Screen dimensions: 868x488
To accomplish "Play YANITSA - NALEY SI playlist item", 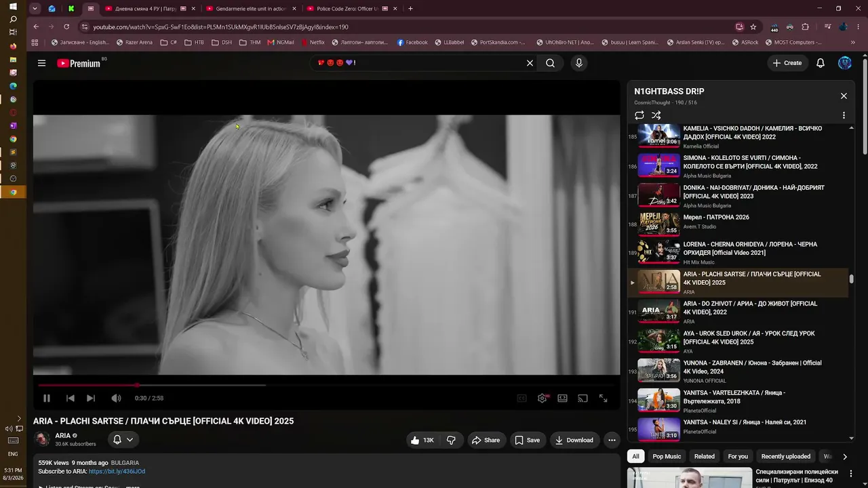I will click(738, 428).
